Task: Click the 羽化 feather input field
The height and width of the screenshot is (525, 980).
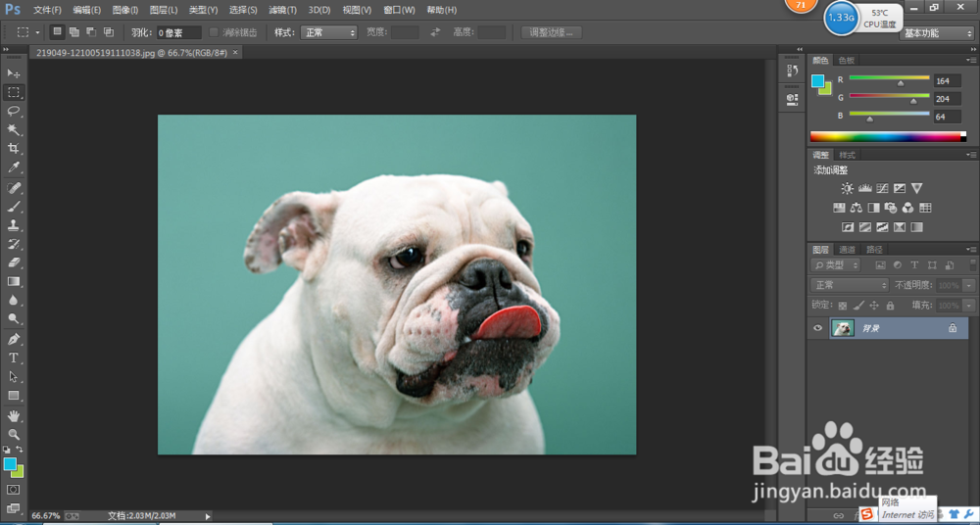Action: (178, 32)
